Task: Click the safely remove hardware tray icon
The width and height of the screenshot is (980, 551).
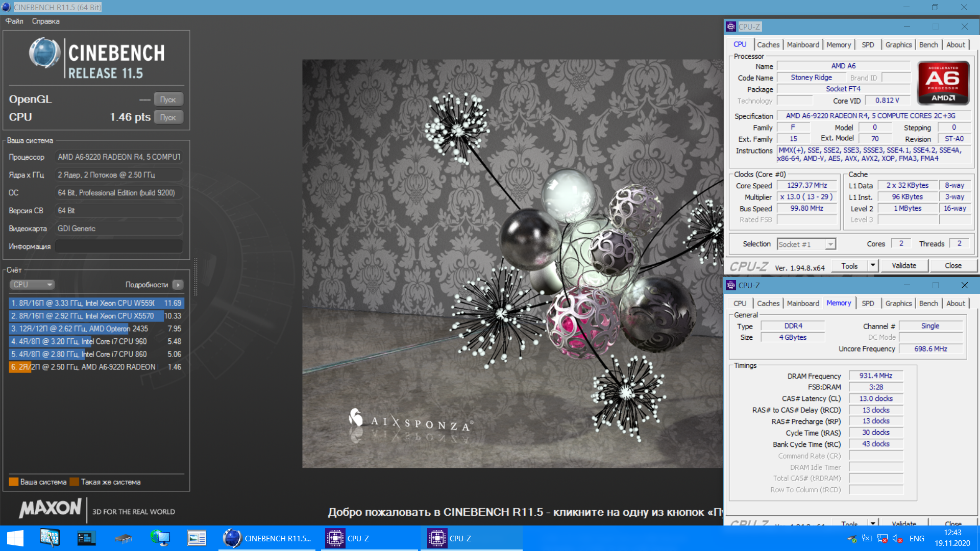Action: coord(852,538)
